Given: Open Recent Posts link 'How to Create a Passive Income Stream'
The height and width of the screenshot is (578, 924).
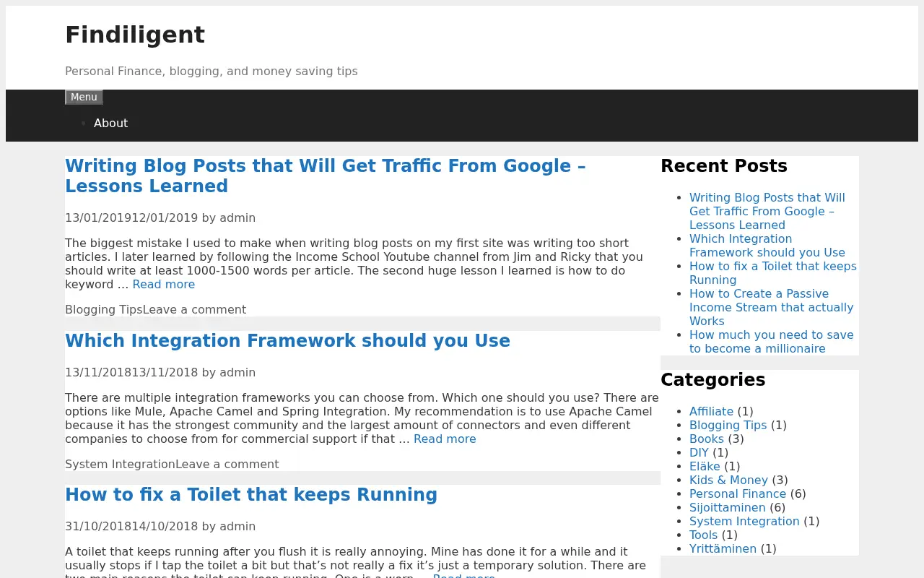Looking at the screenshot, I should [771, 307].
